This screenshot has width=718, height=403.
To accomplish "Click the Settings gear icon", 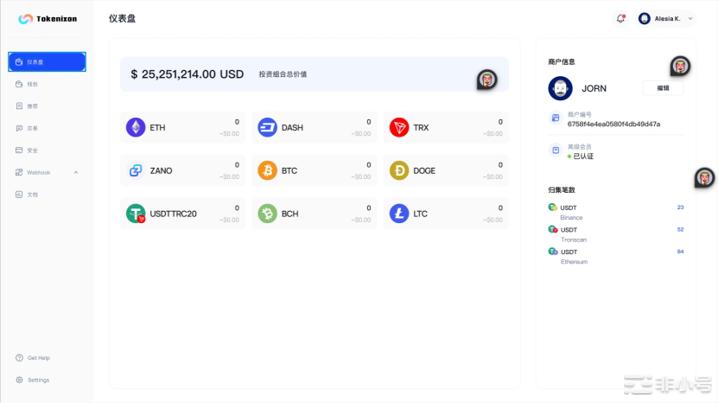I will coord(19,380).
